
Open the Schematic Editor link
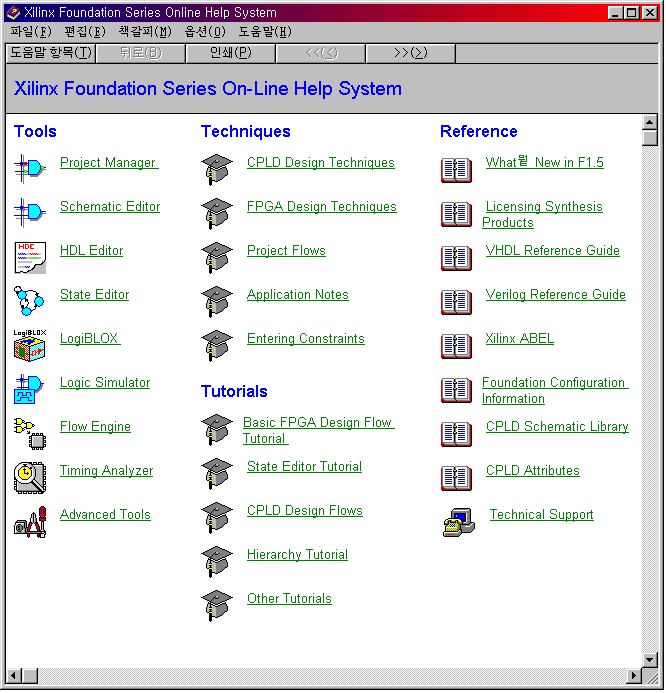pyautogui.click(x=110, y=206)
